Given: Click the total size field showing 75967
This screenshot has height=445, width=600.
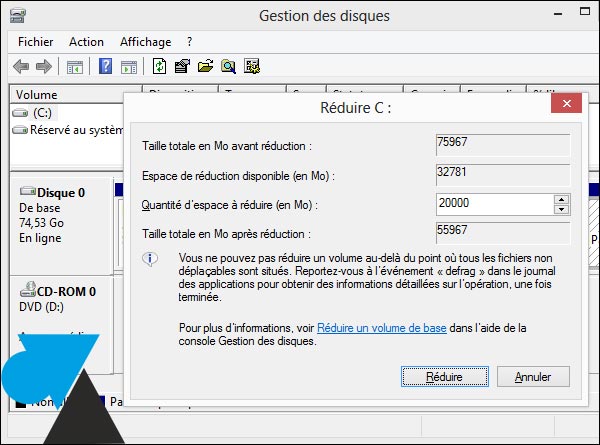Looking at the screenshot, I should pos(503,145).
